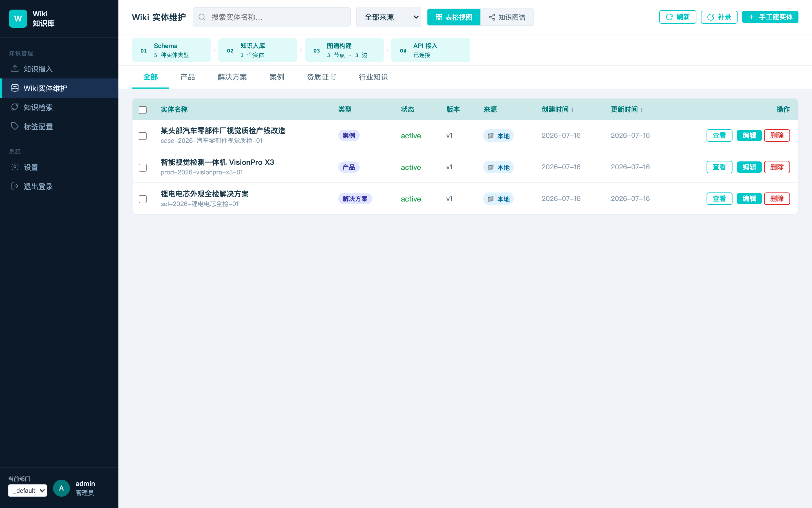Click entity name 某头部汽车零部件厂视觉质检产线改造

223,131
